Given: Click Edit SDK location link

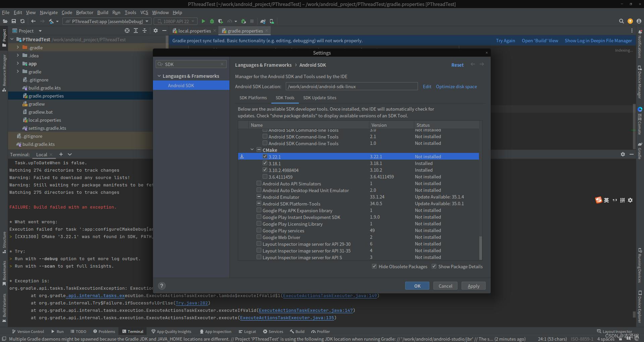Looking at the screenshot, I should (x=427, y=87).
